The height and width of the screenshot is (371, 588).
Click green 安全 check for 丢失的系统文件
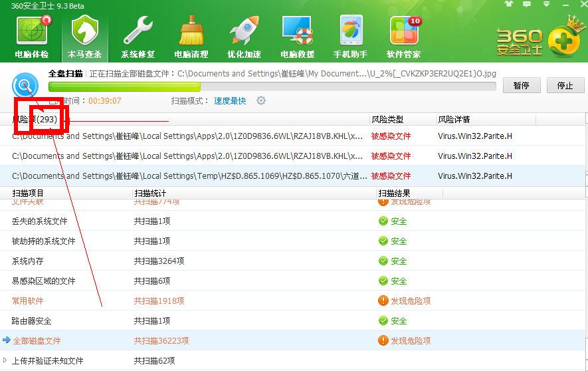pos(383,221)
